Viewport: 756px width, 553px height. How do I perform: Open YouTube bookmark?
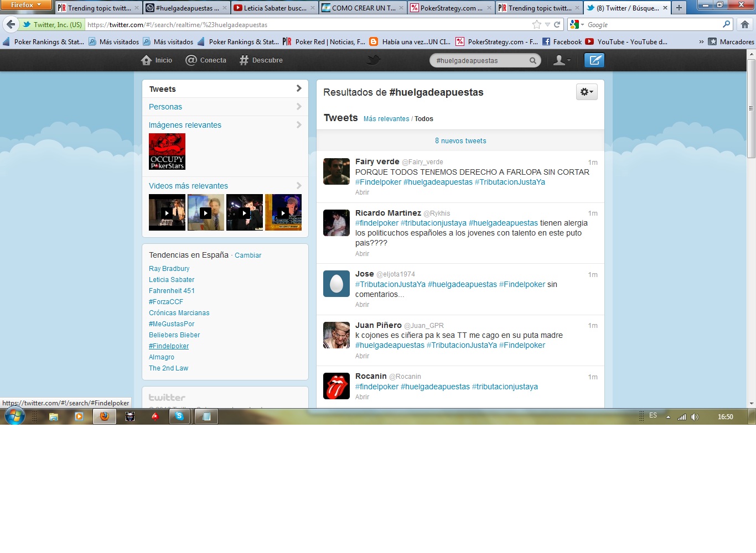(626, 41)
